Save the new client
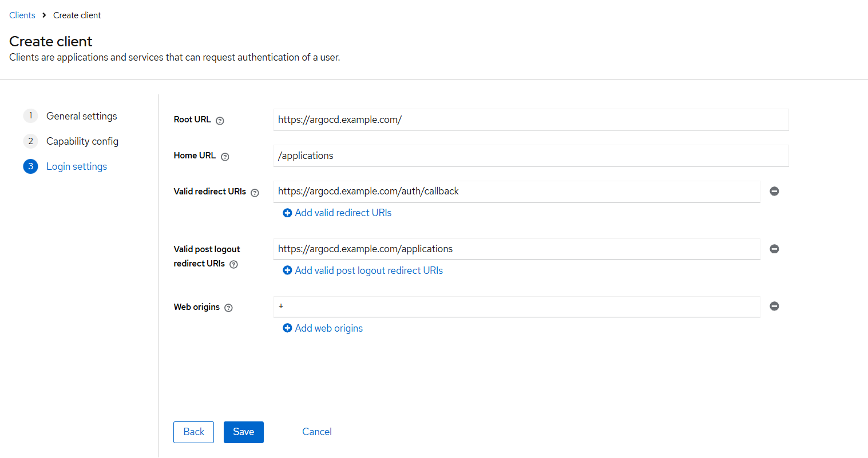The image size is (868, 458). (244, 432)
